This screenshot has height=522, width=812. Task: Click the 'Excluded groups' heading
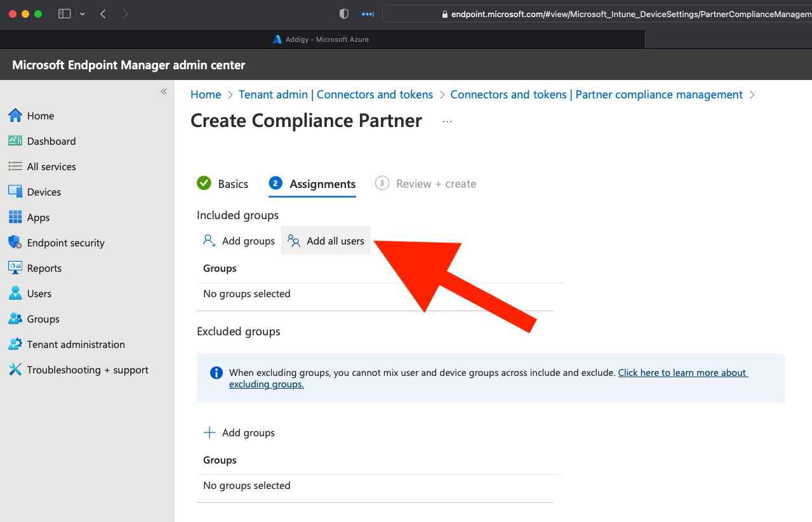(239, 331)
